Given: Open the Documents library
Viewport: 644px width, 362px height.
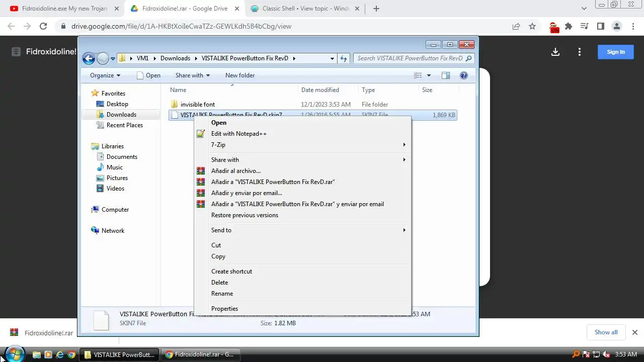Looking at the screenshot, I should [x=122, y=157].
